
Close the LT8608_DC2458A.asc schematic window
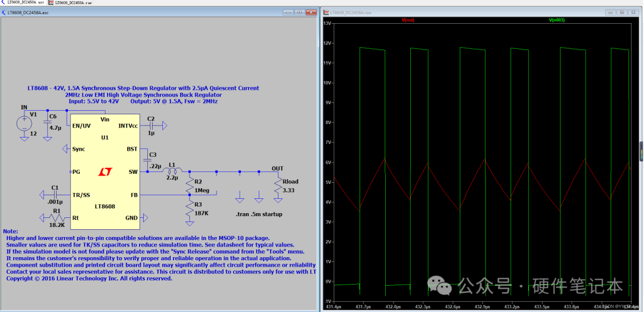click(x=311, y=12)
